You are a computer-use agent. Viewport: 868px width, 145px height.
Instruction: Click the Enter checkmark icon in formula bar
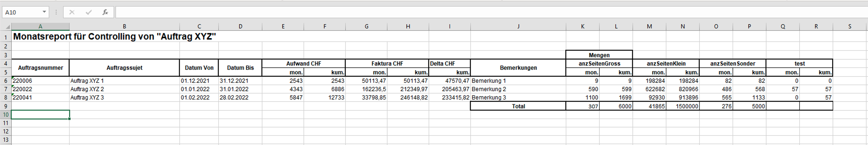click(x=89, y=13)
